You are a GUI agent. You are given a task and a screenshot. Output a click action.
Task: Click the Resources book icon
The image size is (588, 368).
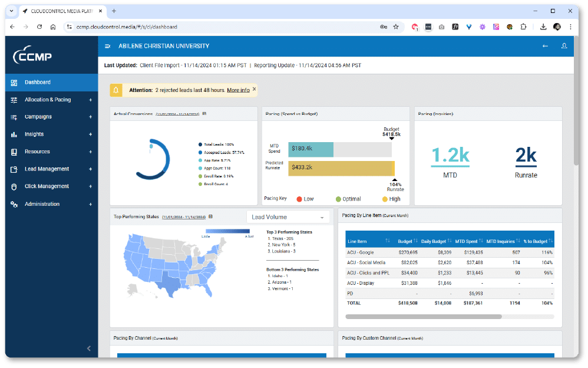coord(14,152)
